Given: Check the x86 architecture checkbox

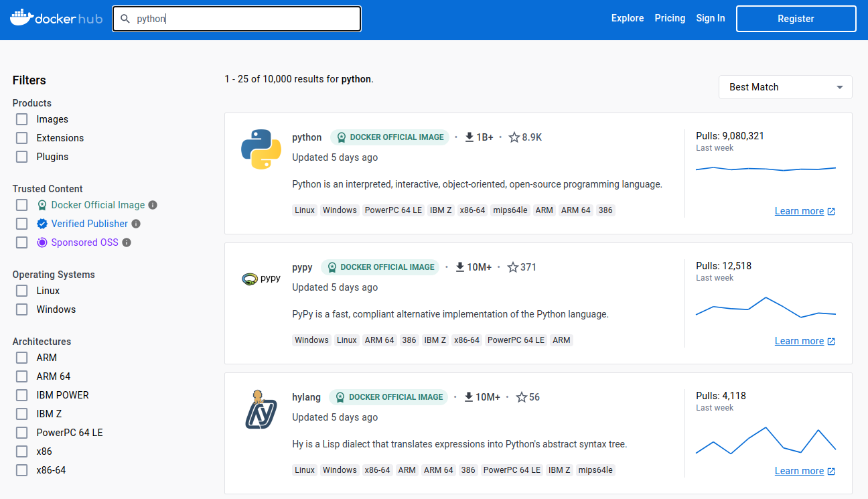Looking at the screenshot, I should (x=22, y=451).
